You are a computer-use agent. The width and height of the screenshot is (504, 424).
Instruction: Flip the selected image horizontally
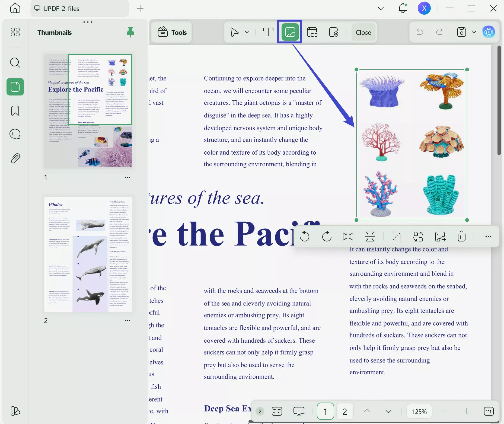tap(348, 236)
